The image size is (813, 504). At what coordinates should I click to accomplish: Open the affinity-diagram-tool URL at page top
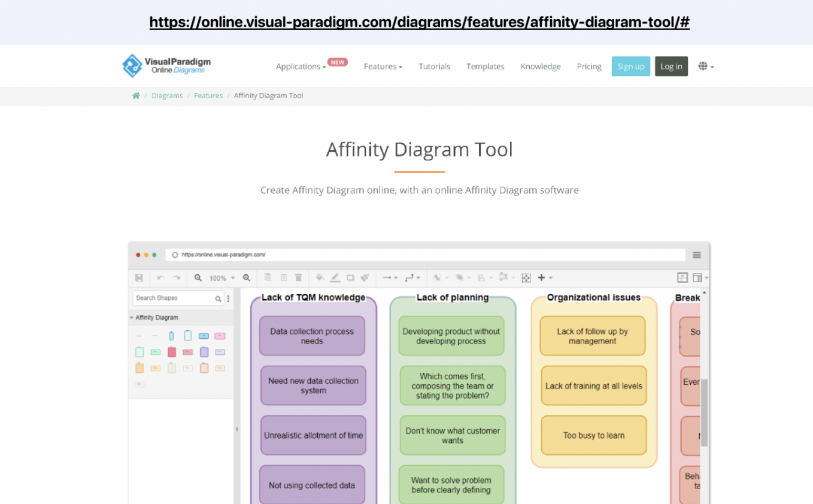click(x=419, y=22)
